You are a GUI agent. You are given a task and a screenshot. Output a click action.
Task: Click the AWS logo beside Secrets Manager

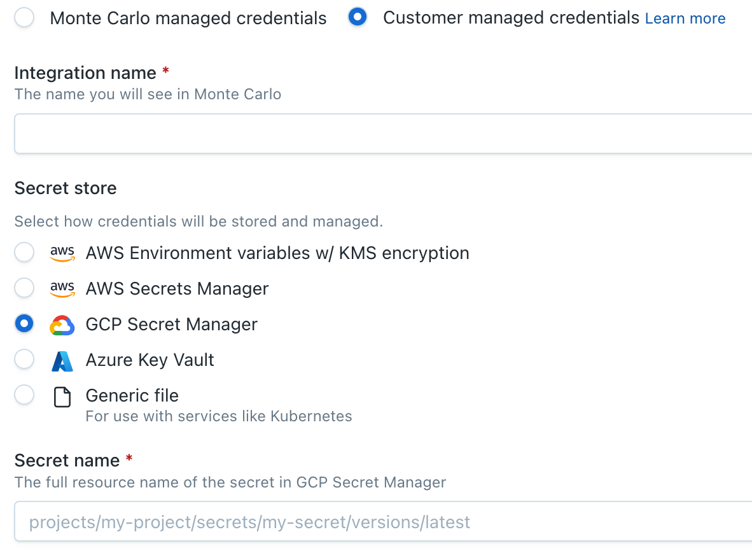tap(62, 288)
